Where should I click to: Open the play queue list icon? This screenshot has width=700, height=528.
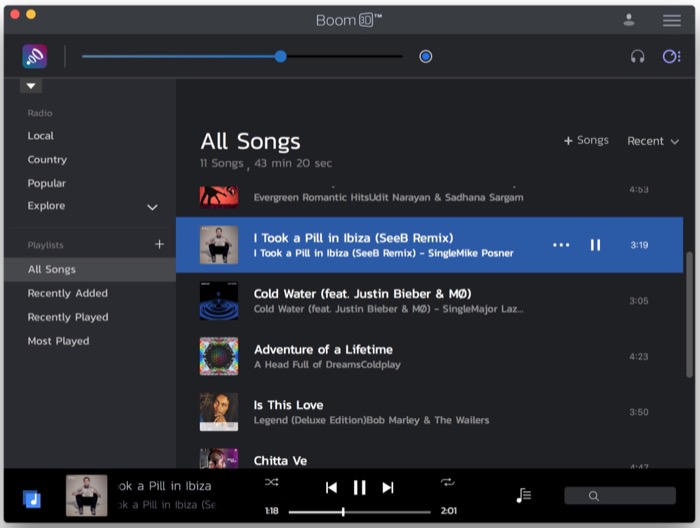point(524,495)
